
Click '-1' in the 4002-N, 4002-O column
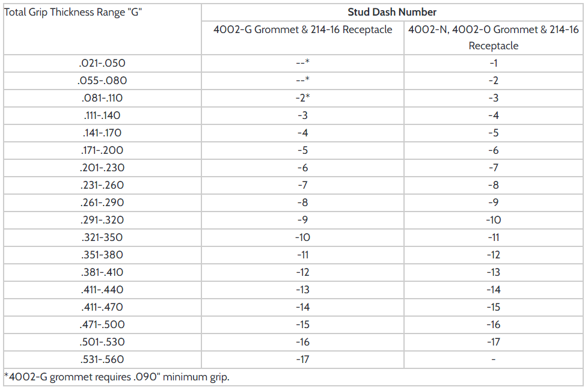(x=493, y=63)
